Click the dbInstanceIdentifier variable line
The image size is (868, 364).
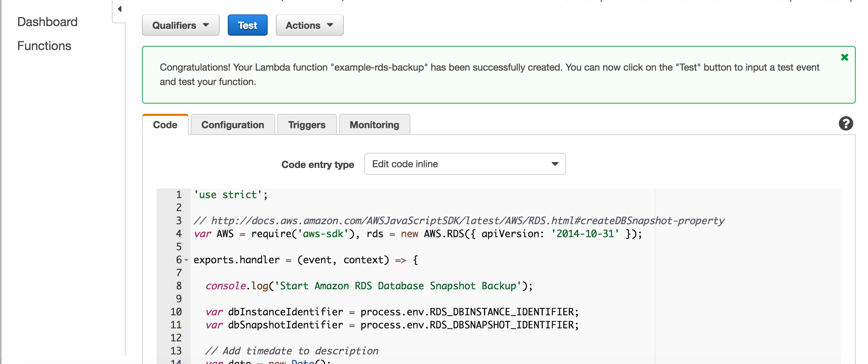coord(392,312)
